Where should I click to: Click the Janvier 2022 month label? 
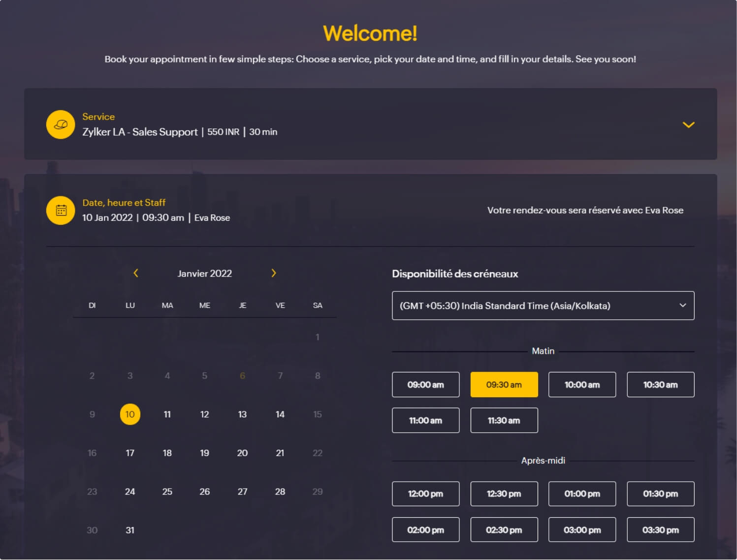tap(205, 274)
